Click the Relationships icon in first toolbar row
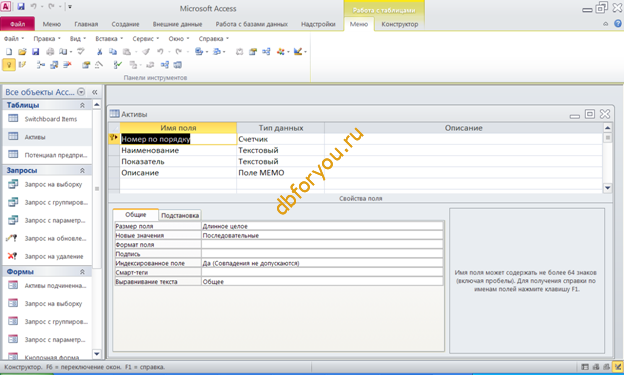Screen dimensions: 624x375 pos(266,52)
